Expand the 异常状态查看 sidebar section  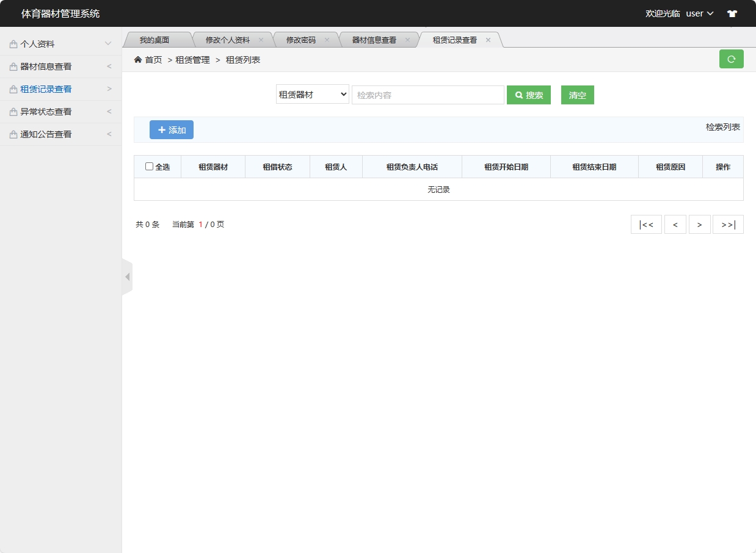coord(59,111)
